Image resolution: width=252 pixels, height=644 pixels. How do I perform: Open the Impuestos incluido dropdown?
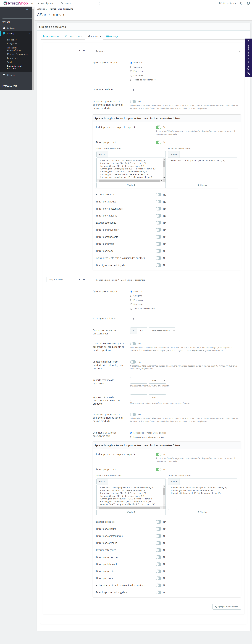162,331
